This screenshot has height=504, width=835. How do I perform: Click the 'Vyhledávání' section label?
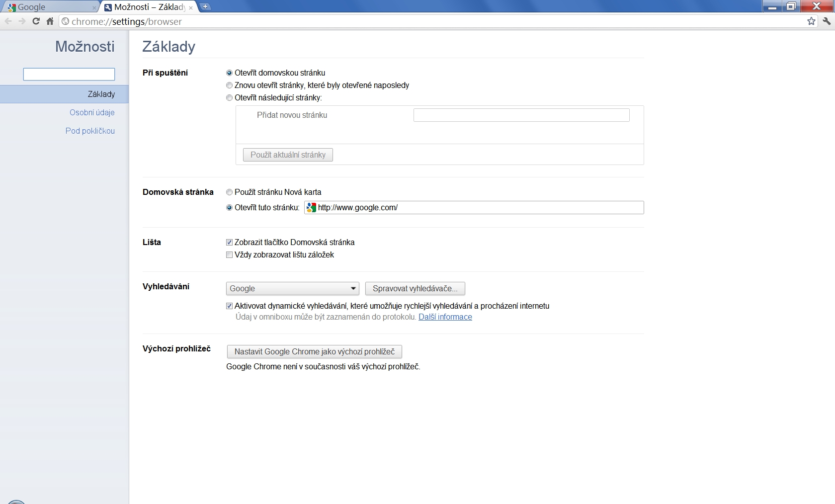tap(166, 286)
